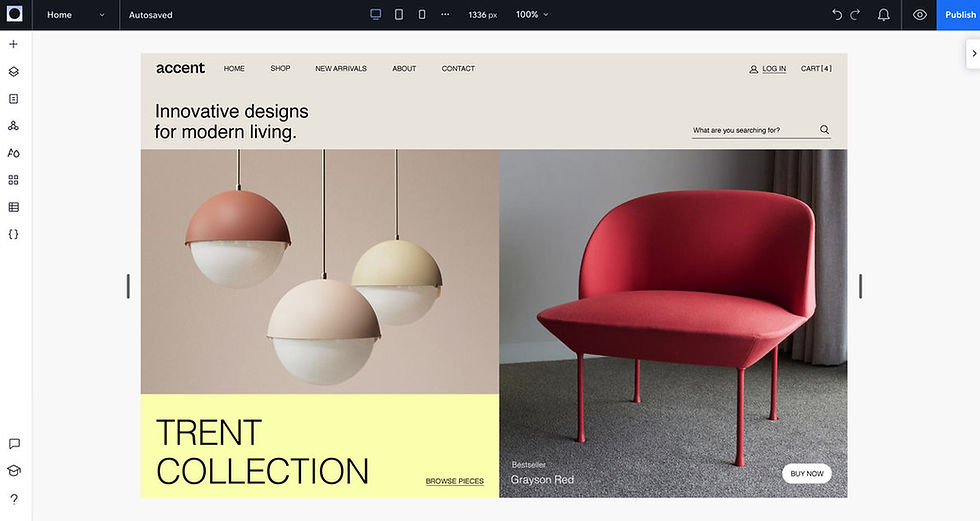Open the comments speech bubble icon
The image size is (980, 521).
[x=14, y=444]
